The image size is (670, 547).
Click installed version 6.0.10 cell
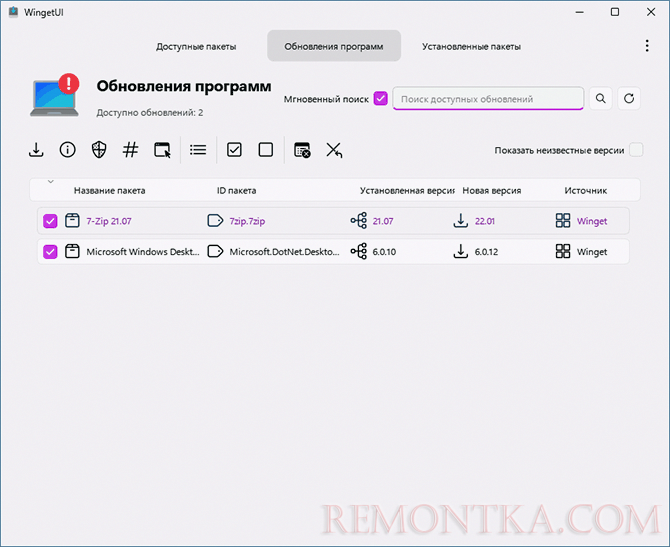pos(384,252)
